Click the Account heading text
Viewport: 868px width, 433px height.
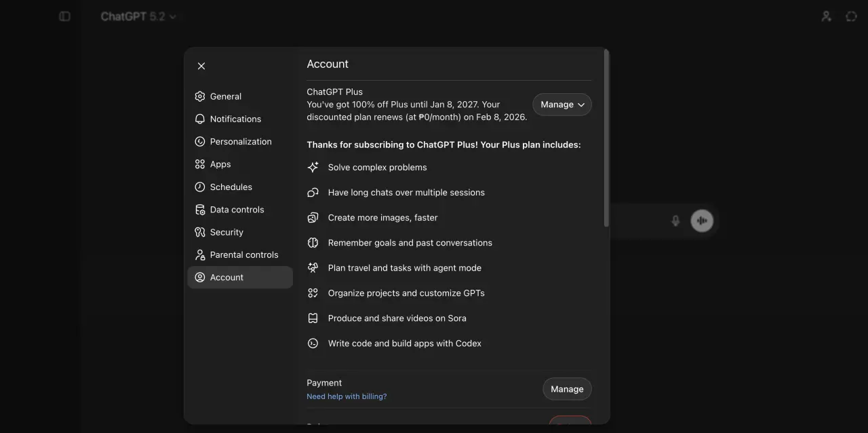pos(328,64)
